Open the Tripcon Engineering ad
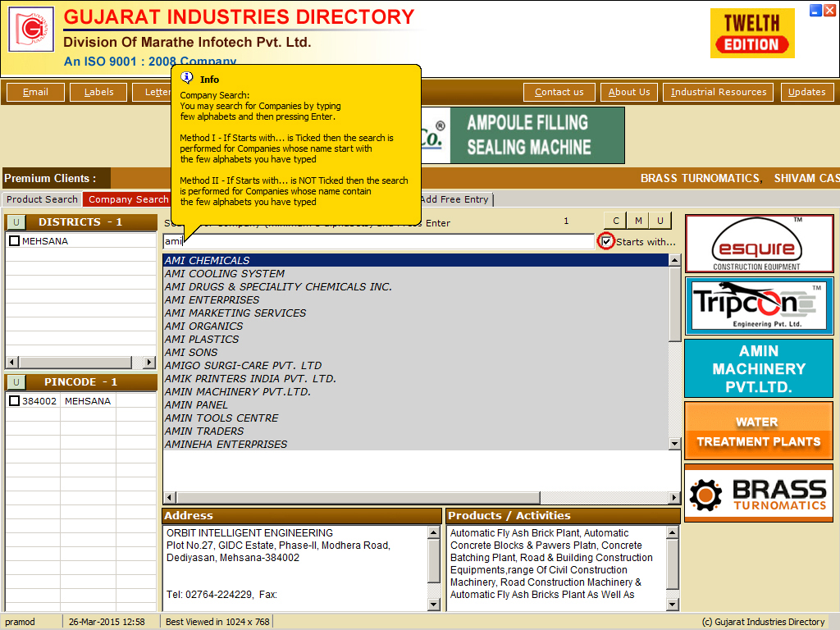 click(759, 305)
